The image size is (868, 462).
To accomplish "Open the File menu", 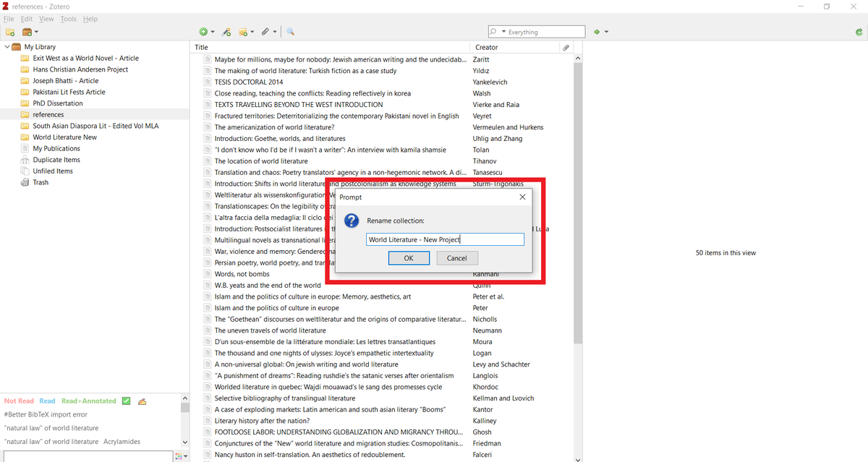I will [x=9, y=19].
